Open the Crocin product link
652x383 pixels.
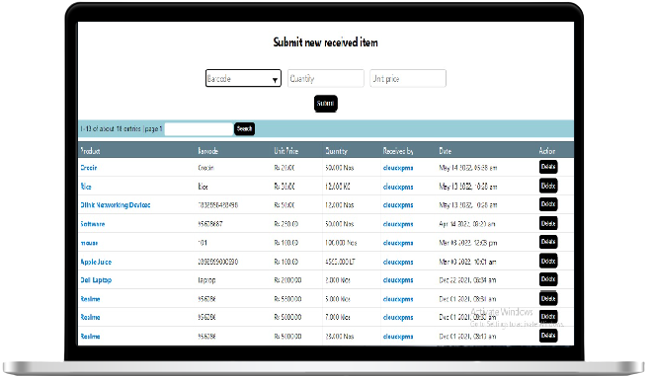tap(89, 168)
